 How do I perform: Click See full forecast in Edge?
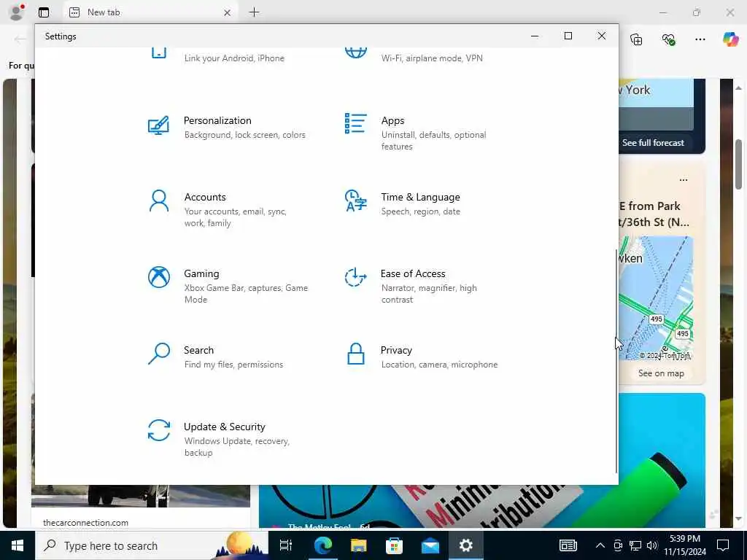click(653, 142)
